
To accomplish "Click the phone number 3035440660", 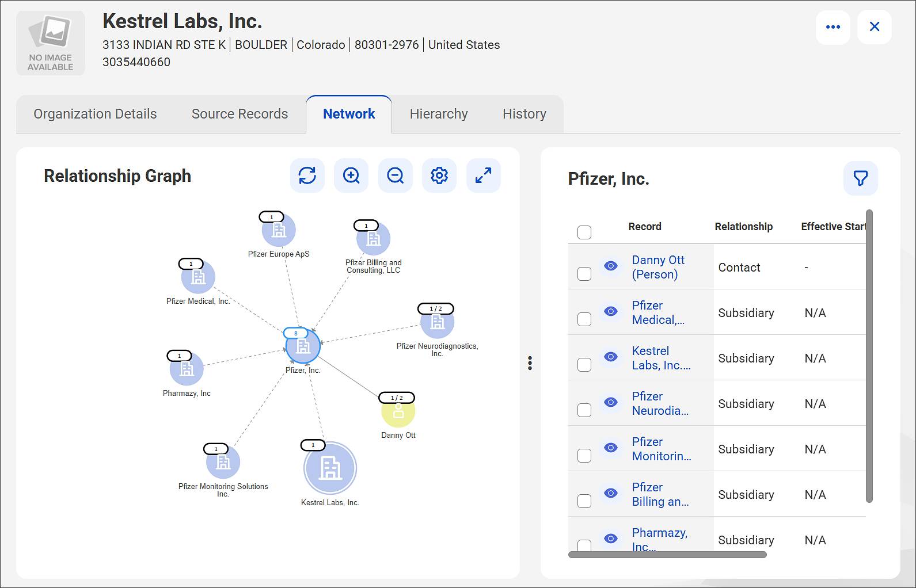I will [x=136, y=62].
